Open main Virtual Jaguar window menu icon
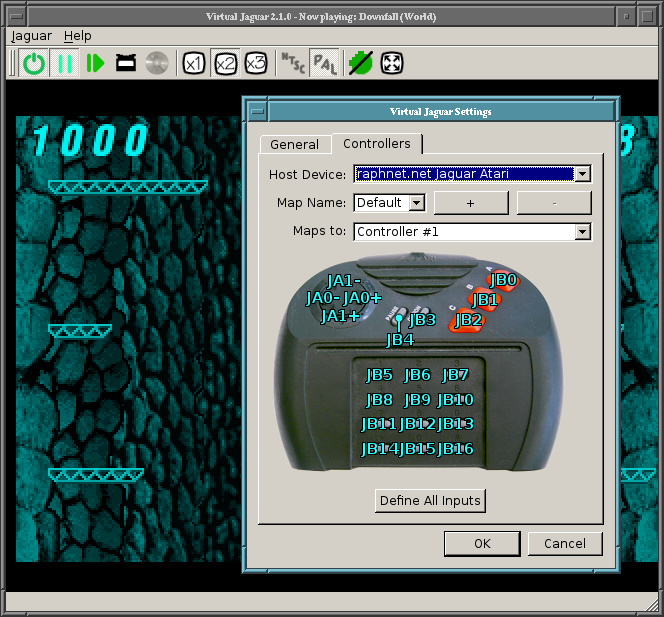The image size is (664, 617). [x=17, y=17]
